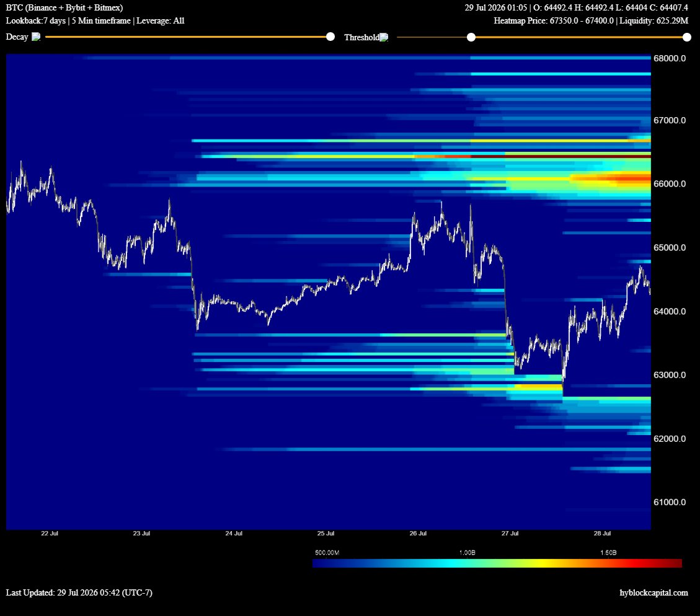This screenshot has height=616, width=700.
Task: Click the Heatmap Price and Liquidity readout
Action: point(591,20)
